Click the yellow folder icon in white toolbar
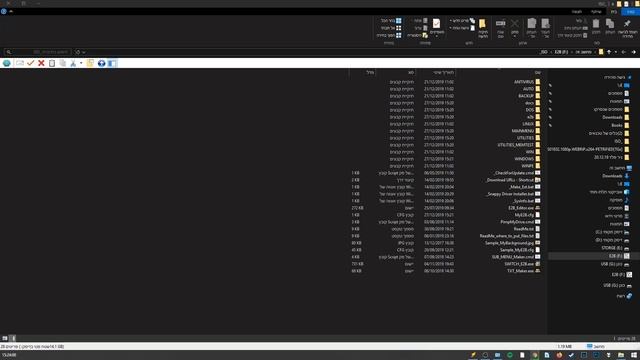Viewport: 640px width, 360px height. (90, 63)
